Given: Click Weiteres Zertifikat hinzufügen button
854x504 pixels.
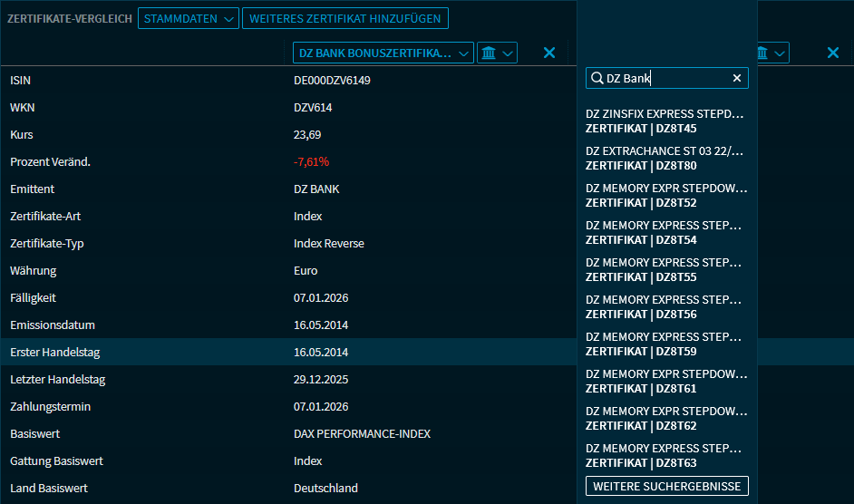Looking at the screenshot, I should pos(345,18).
